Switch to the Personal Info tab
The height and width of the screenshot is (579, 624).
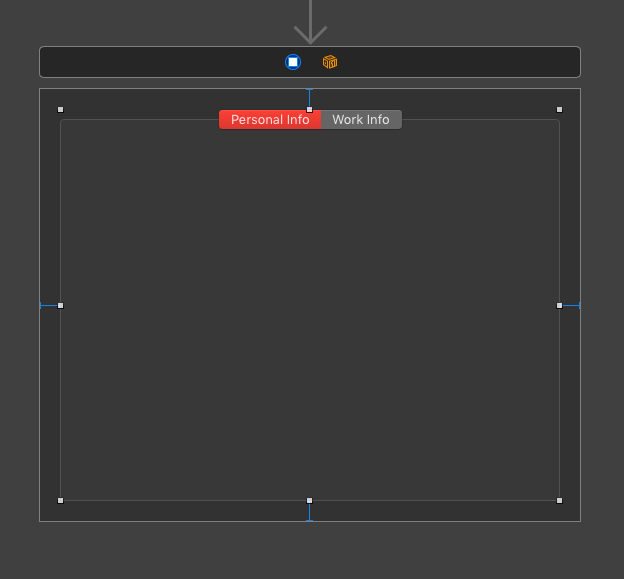point(270,119)
